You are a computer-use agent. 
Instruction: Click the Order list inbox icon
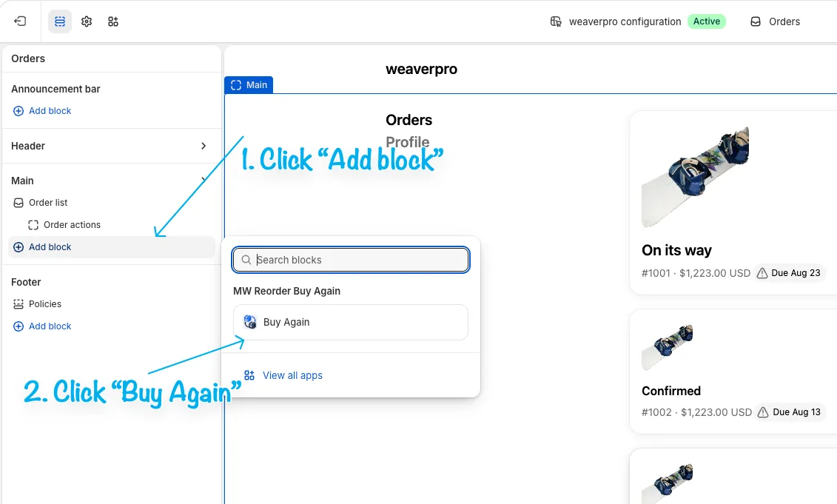pyautogui.click(x=19, y=202)
